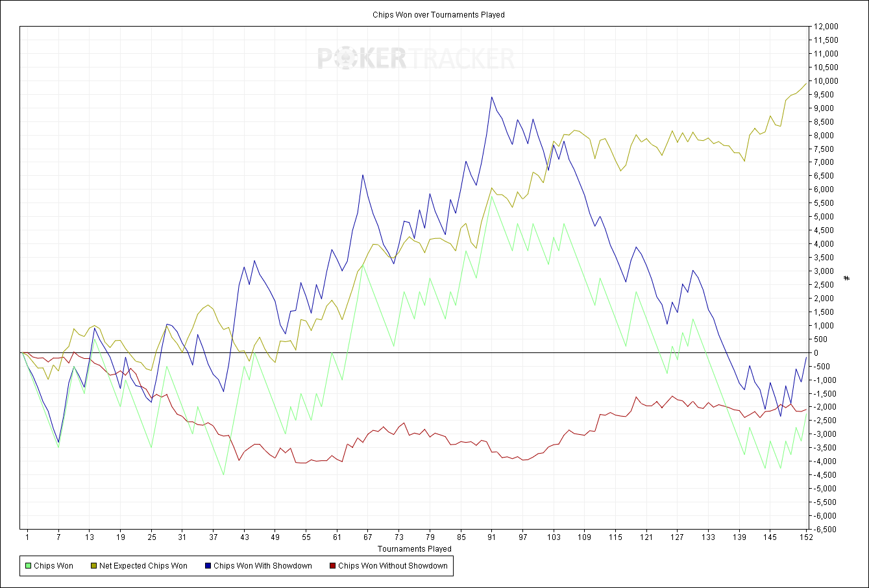Click the x-axis tick label 152
Screen dimensions: 869x588
806,538
